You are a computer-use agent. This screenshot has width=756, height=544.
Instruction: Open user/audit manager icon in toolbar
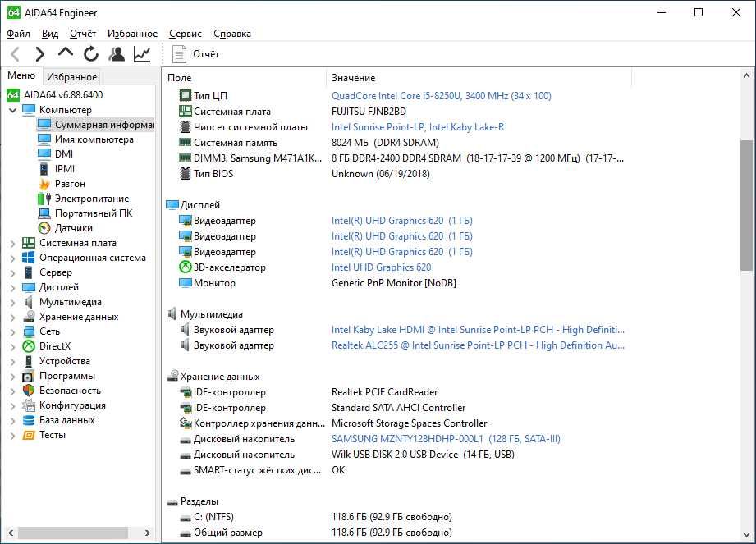pyautogui.click(x=117, y=54)
